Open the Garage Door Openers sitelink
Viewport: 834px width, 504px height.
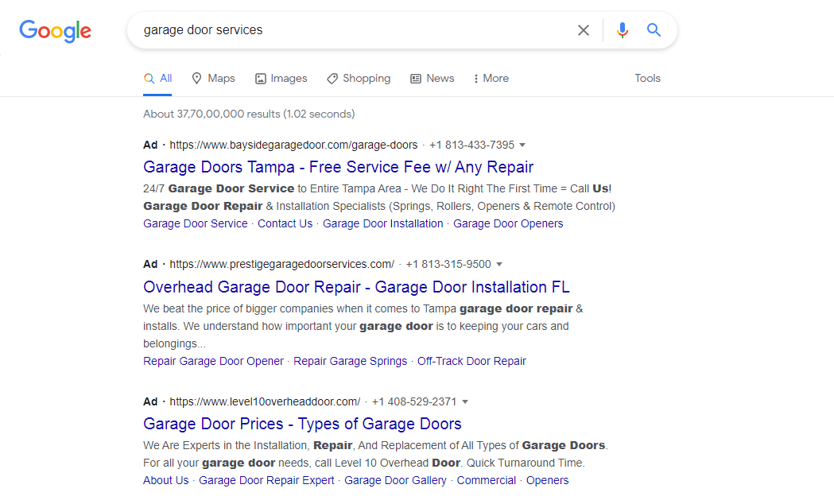click(508, 224)
